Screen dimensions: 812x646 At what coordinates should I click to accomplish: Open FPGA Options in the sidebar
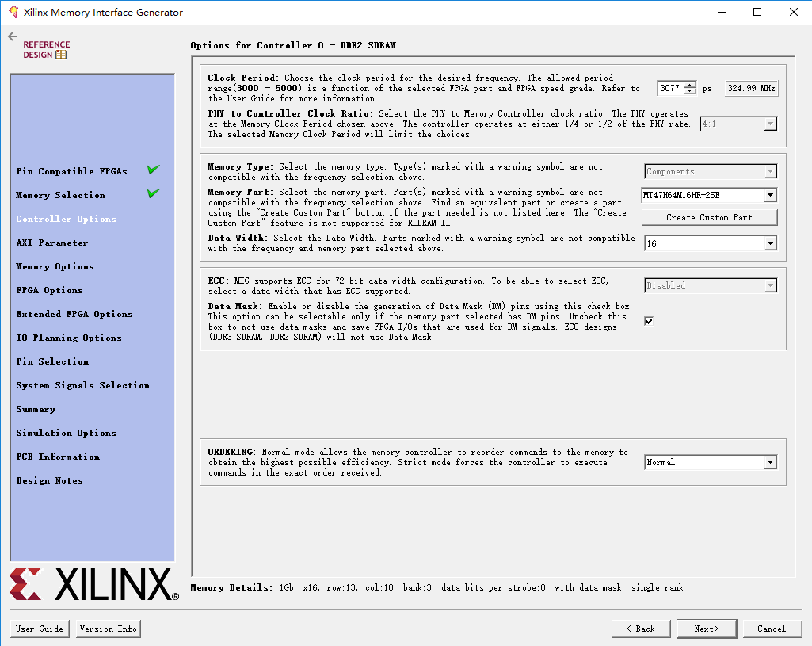click(49, 290)
